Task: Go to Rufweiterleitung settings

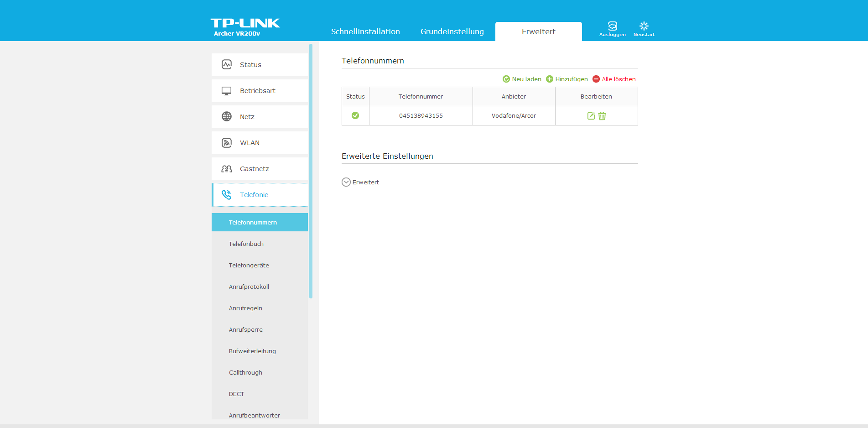Action: tap(252, 351)
